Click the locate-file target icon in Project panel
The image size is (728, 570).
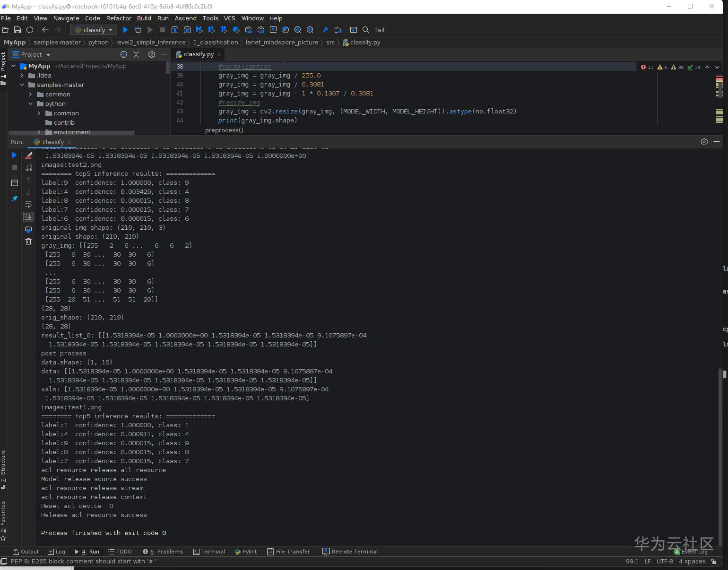124,54
